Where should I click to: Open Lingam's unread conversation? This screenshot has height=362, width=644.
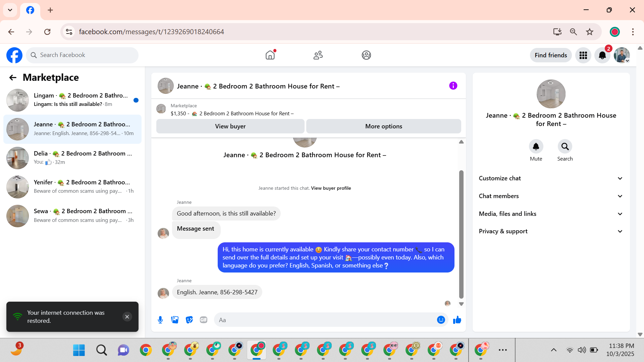coord(72,100)
